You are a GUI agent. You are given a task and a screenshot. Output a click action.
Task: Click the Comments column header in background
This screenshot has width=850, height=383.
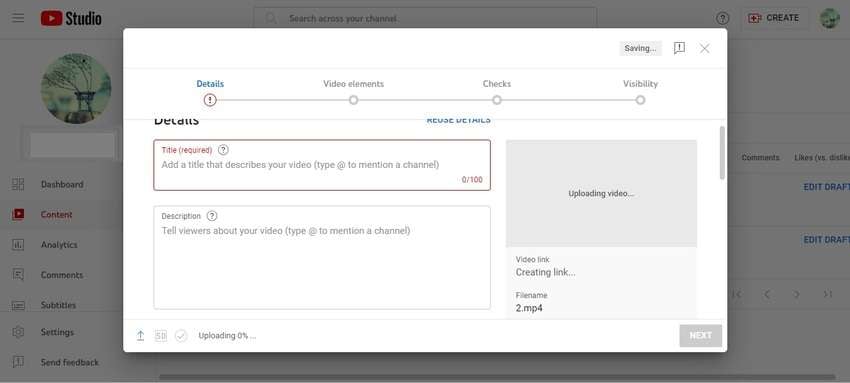click(761, 158)
